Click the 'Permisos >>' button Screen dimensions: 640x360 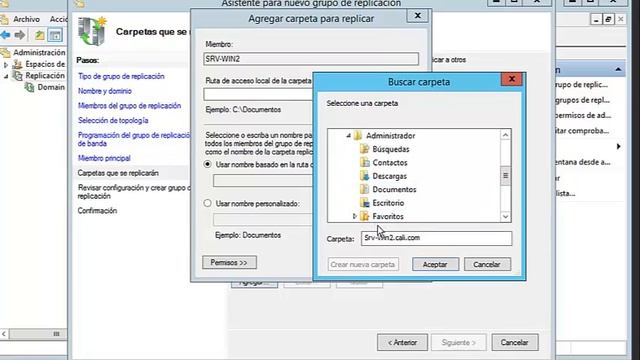click(229, 262)
